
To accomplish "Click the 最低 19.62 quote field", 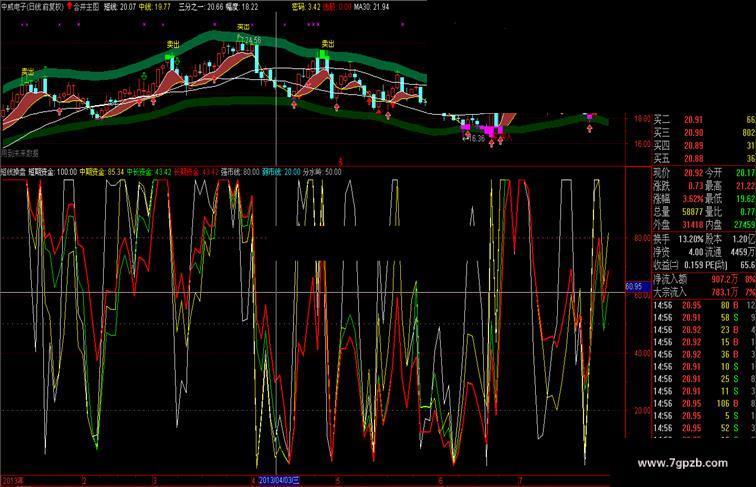I will (730, 199).
